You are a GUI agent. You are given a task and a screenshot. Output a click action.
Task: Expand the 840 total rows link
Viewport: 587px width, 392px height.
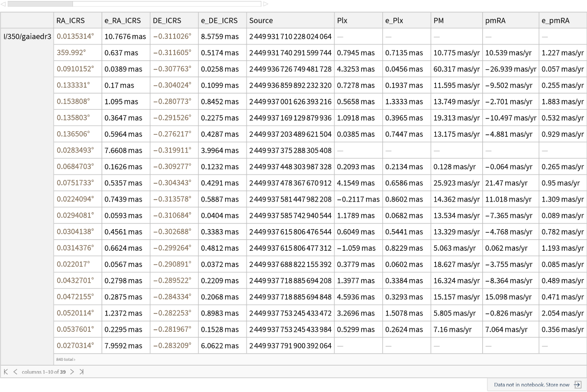[x=65, y=359]
